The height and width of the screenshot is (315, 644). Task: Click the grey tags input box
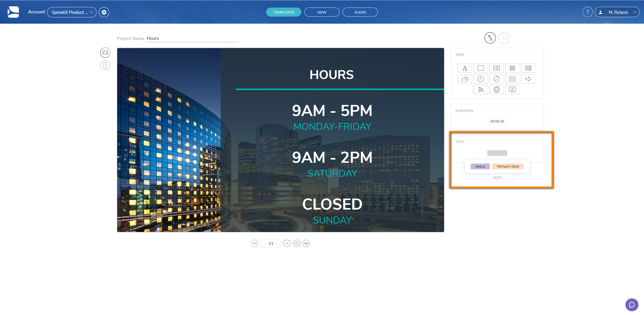(497, 153)
